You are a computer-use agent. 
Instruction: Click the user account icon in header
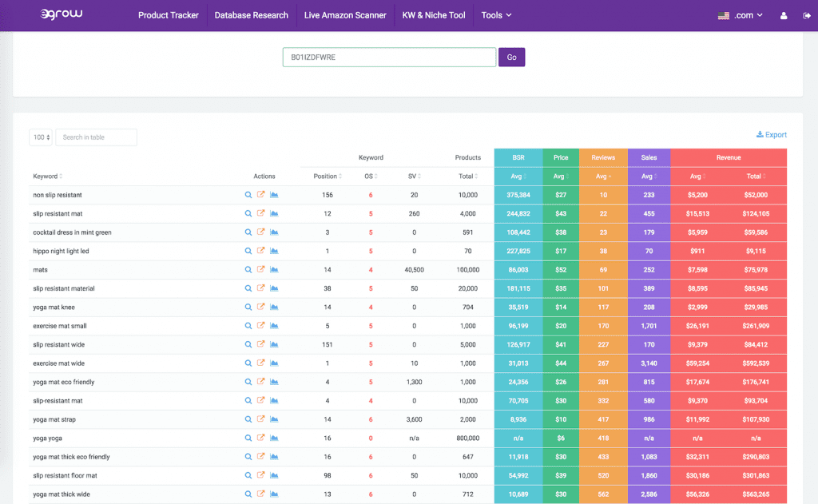tap(783, 15)
